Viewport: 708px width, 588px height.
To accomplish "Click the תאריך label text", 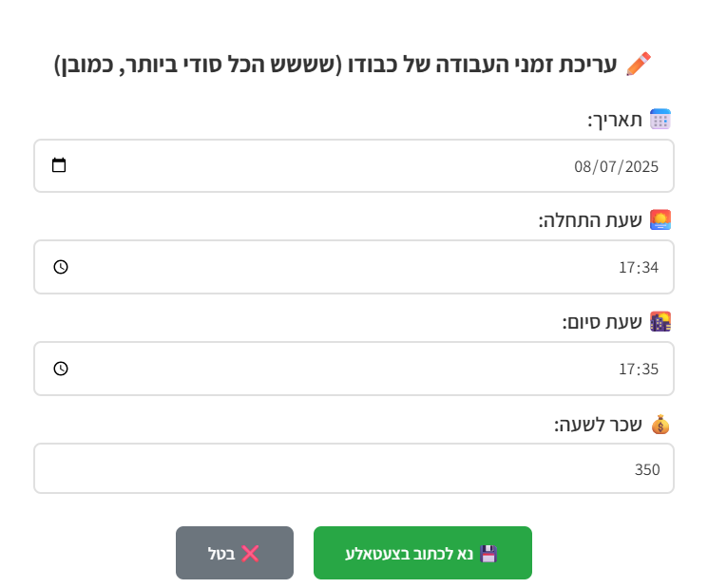I will tap(615, 121).
